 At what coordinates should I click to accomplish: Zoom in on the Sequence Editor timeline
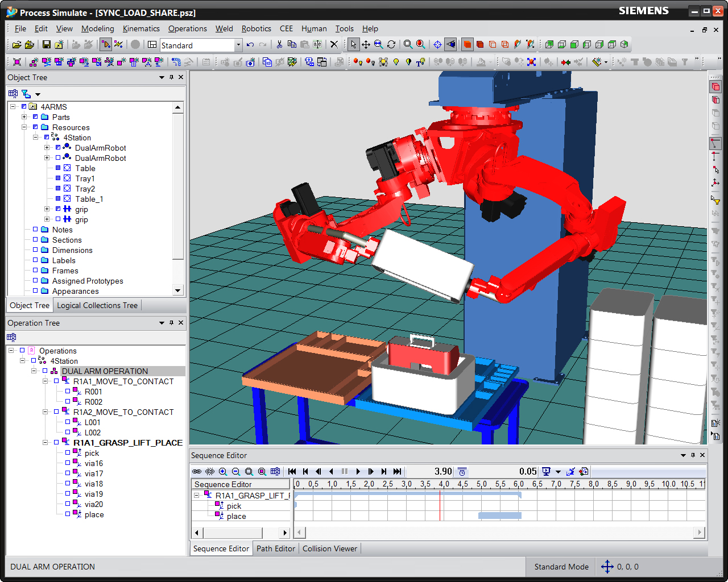tap(223, 471)
